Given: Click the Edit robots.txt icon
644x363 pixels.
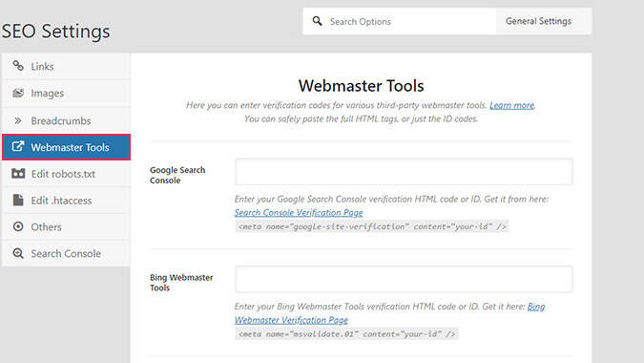Looking at the screenshot, I should pos(18,174).
